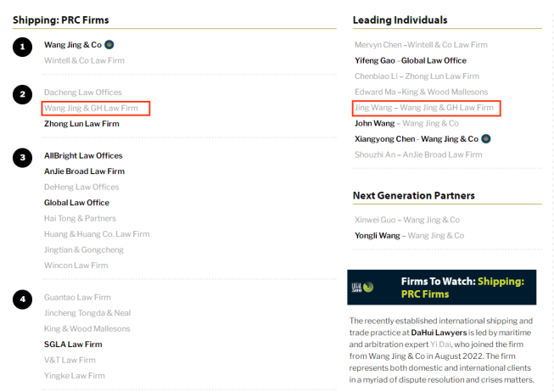Open Yingke Law Firm listing
Viewport: 554px width, 392px height.
(x=74, y=376)
